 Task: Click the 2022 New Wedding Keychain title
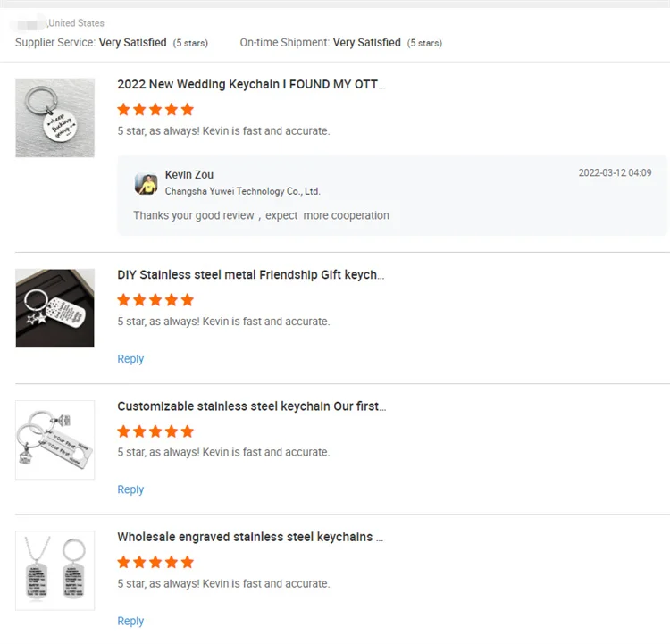(251, 85)
